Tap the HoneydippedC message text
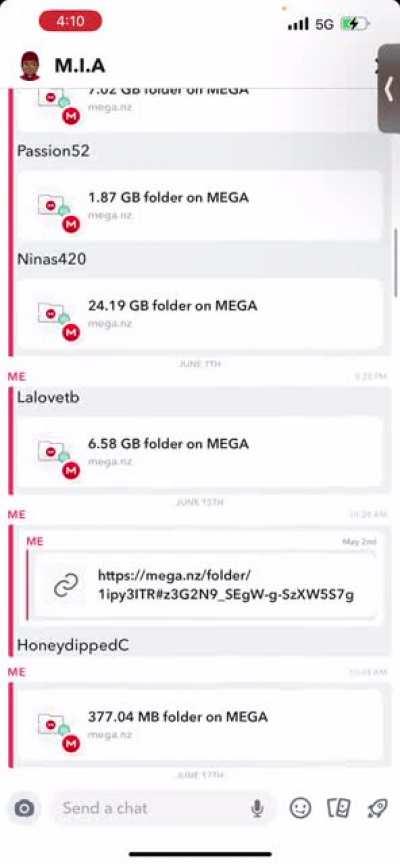The image size is (400, 864). point(73,645)
